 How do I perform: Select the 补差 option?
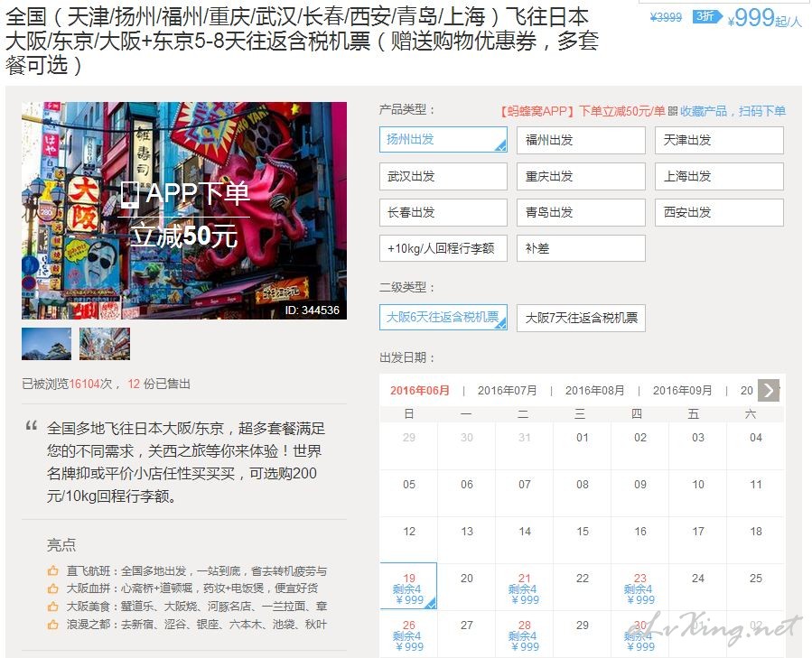581,248
